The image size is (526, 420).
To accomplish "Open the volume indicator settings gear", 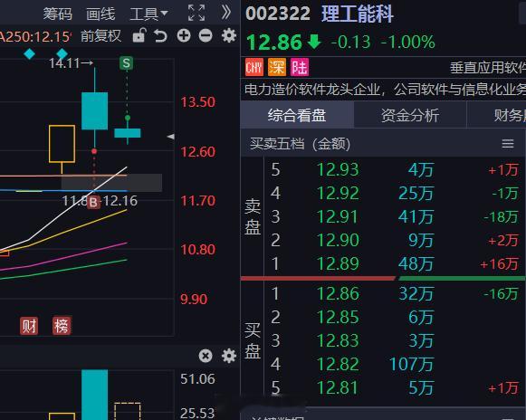I will pos(229,356).
